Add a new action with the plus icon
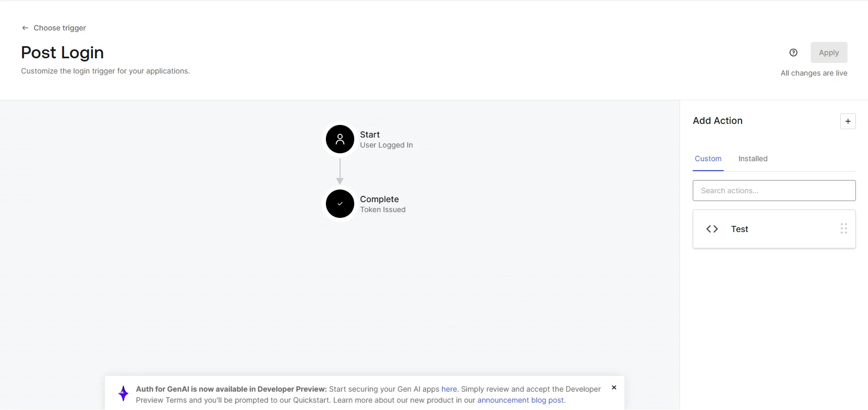The height and width of the screenshot is (410, 868). (x=848, y=121)
